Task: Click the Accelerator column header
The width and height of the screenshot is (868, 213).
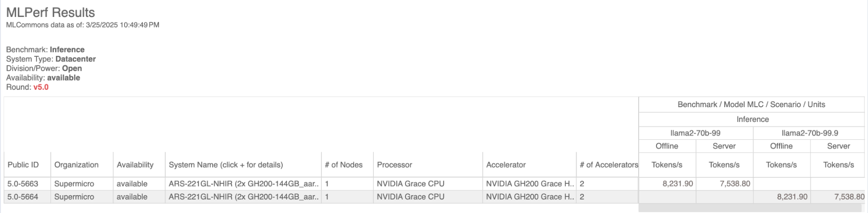Action: (x=506, y=165)
